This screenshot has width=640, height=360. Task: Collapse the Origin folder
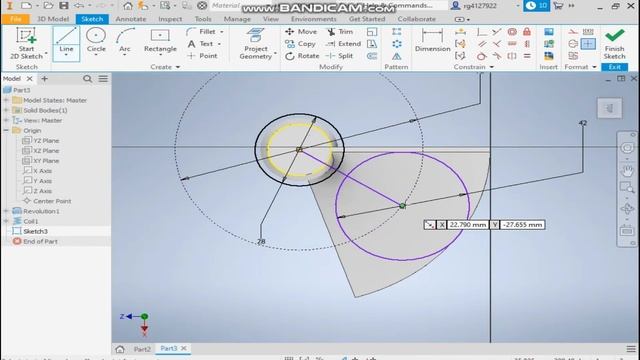tap(6, 131)
